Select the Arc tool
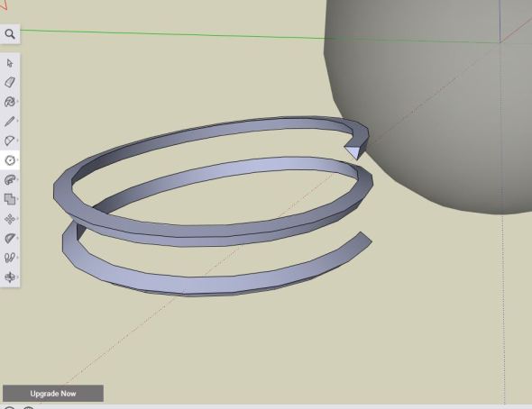Viewport: 532px width, 409px height. click(10, 141)
